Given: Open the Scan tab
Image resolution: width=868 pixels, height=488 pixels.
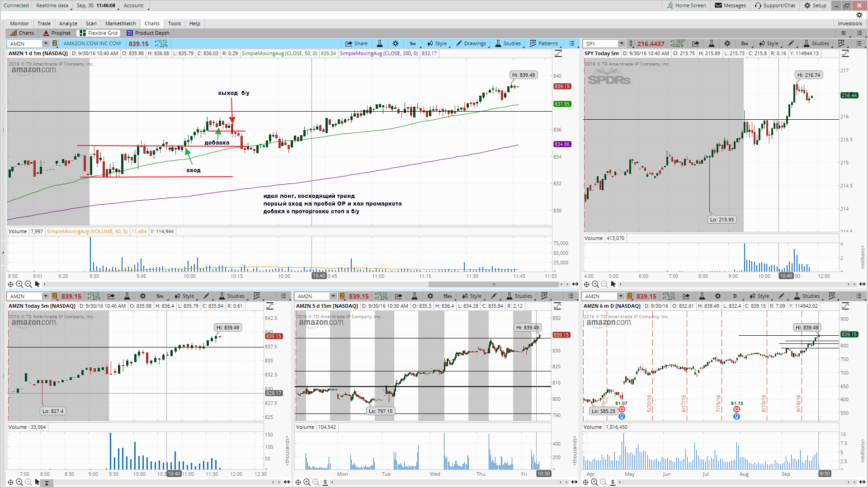Looking at the screenshot, I should coord(91,23).
